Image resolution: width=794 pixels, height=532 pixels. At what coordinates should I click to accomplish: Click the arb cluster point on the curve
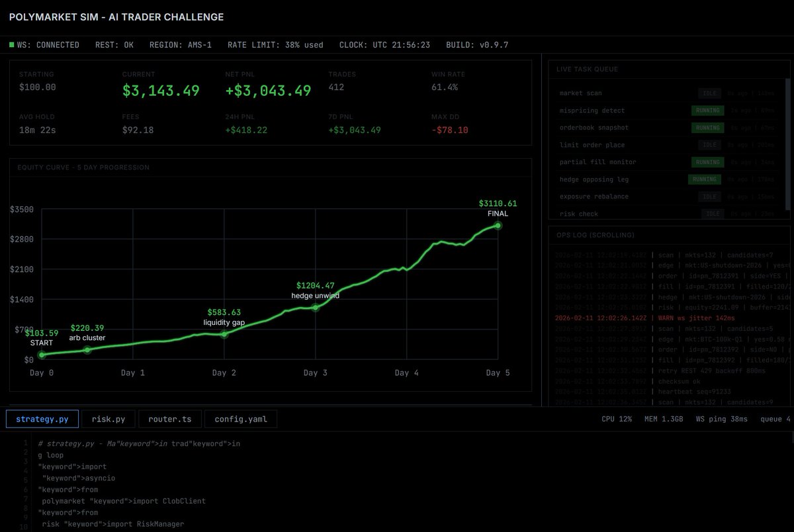coord(87,349)
